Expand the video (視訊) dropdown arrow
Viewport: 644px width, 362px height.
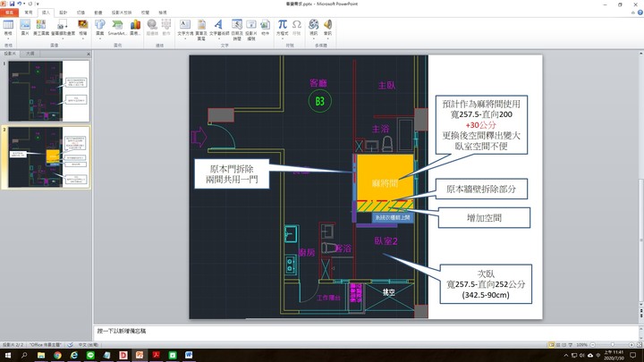click(314, 38)
